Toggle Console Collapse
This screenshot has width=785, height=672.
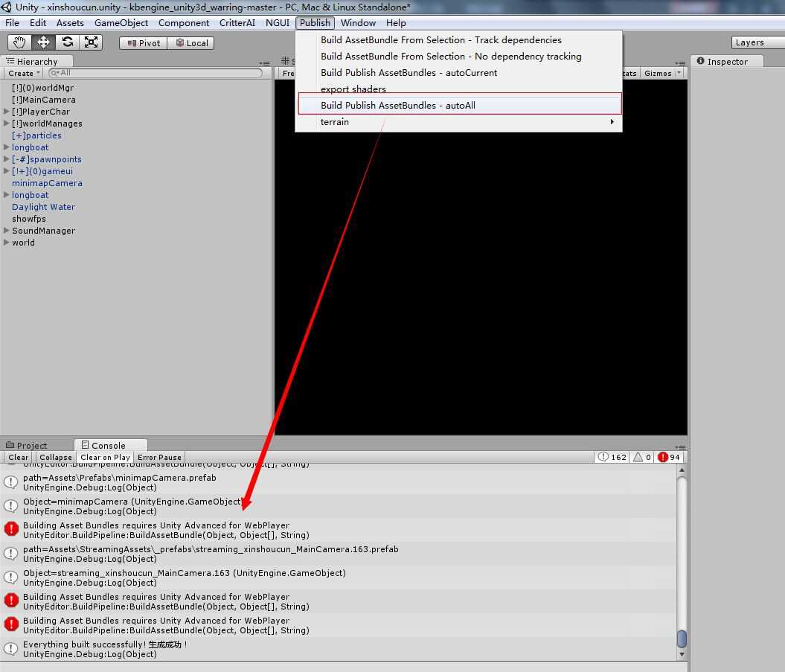pos(56,457)
